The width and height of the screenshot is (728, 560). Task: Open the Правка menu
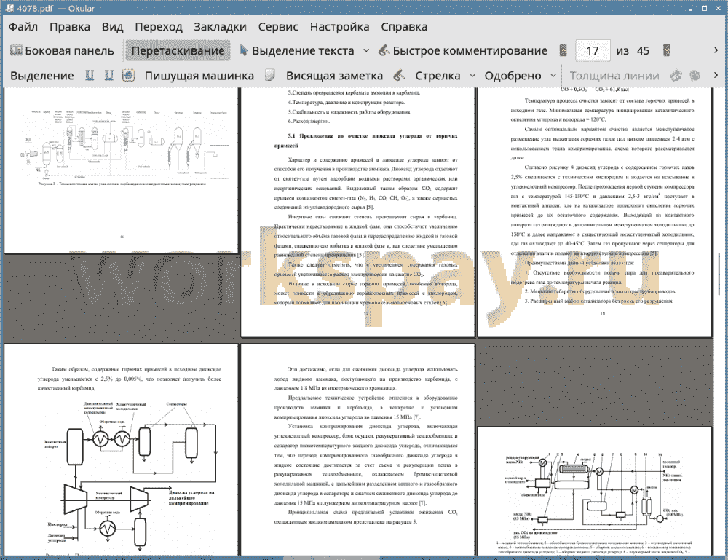point(70,27)
